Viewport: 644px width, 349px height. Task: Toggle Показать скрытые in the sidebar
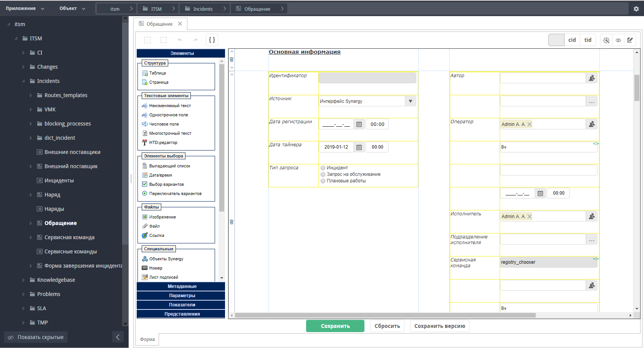point(36,337)
